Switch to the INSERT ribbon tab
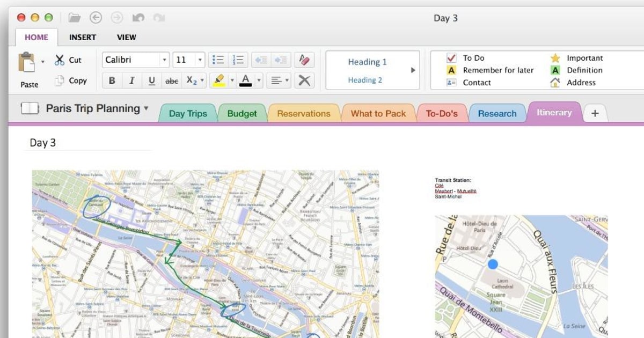The width and height of the screenshot is (644, 338). click(83, 37)
